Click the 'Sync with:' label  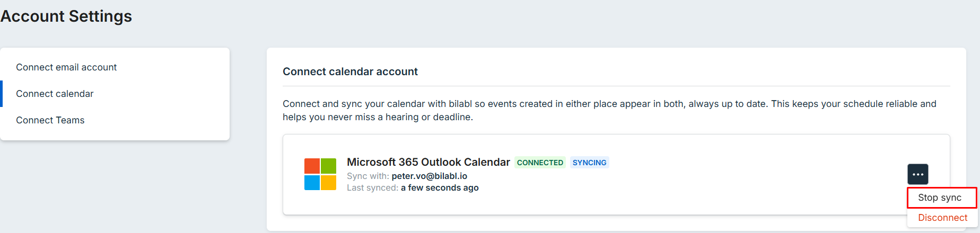point(368,176)
